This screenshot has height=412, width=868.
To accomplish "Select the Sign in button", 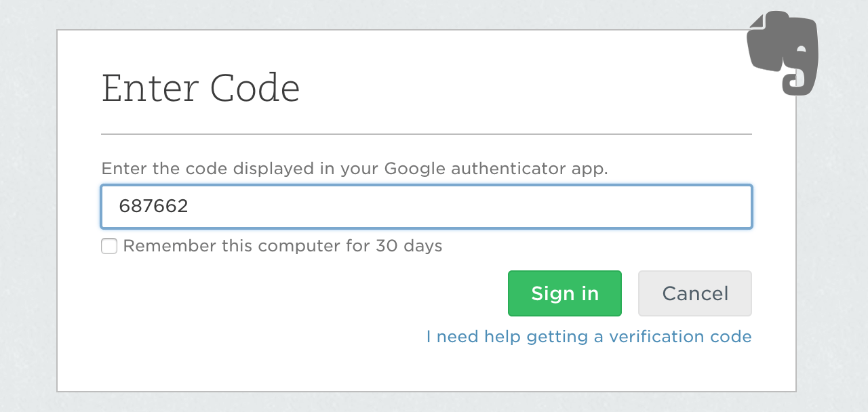I will [564, 293].
